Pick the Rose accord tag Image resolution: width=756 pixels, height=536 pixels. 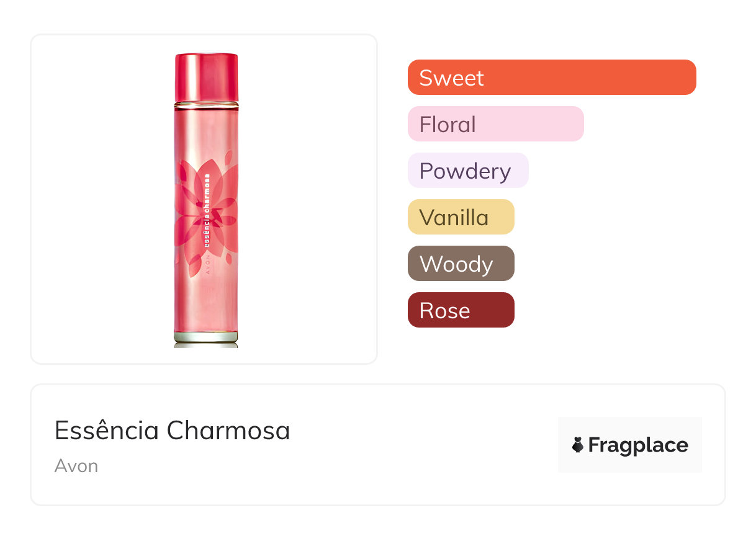point(461,310)
